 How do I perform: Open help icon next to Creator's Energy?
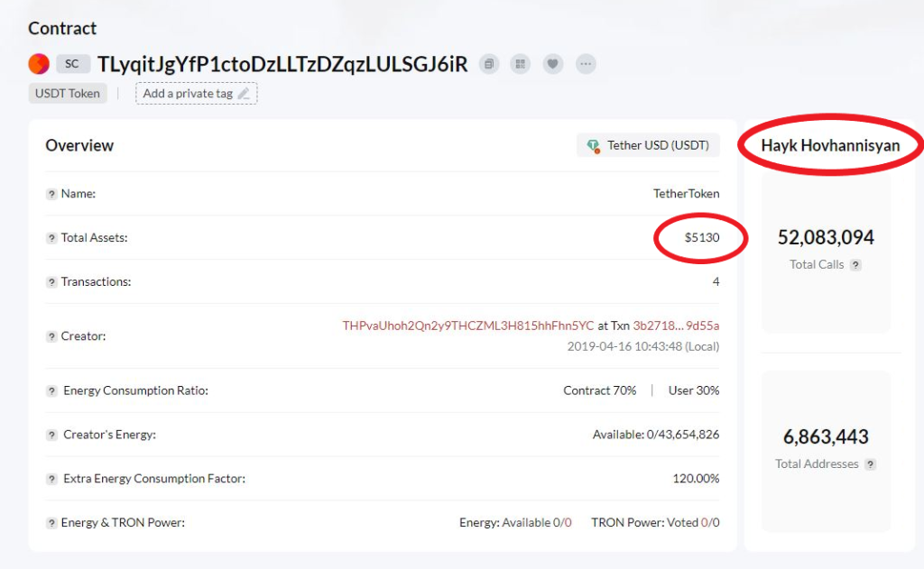[x=51, y=435]
